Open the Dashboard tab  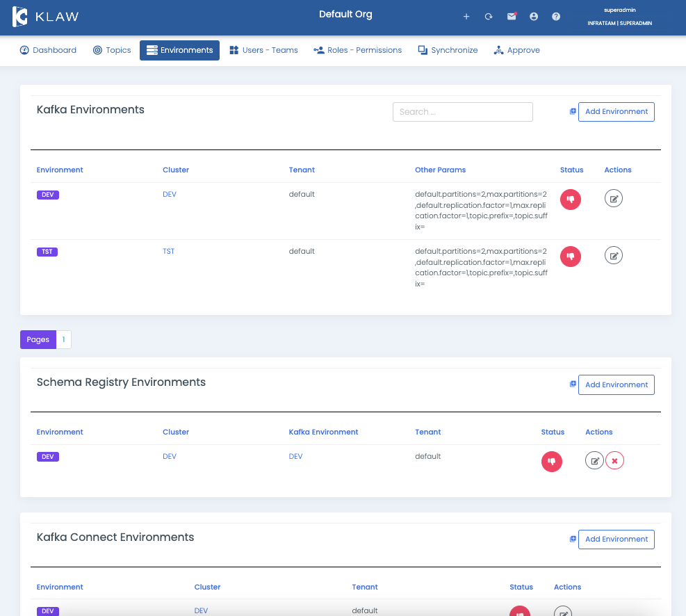click(48, 50)
